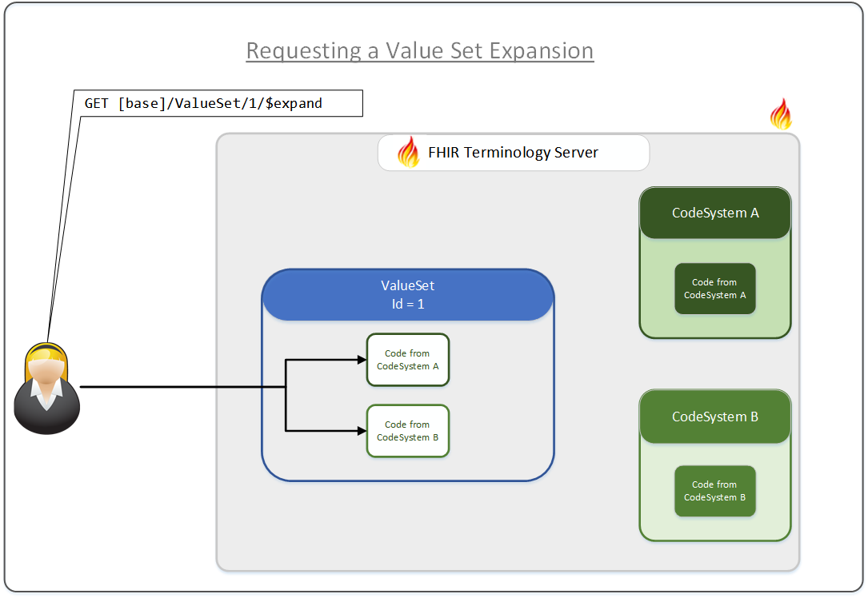This screenshot has height=598, width=868.
Task: Click the flame icon at server box corner
Action: tap(781, 115)
